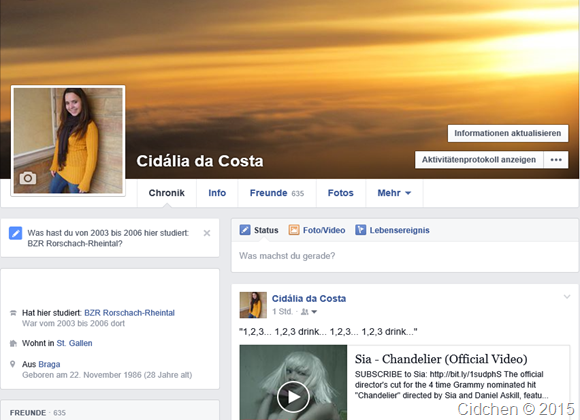Click the post text 1,2,3 drink
This screenshot has width=580, height=420.
[328, 332]
